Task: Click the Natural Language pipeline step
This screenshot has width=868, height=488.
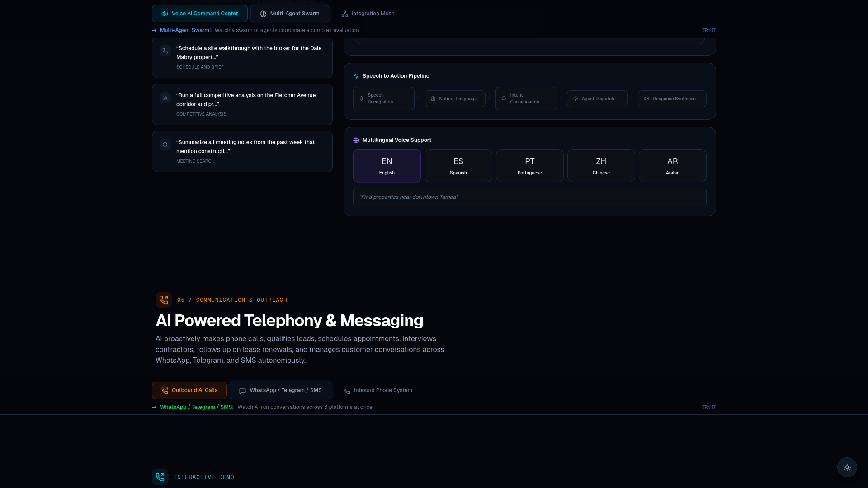Action: [x=455, y=99]
